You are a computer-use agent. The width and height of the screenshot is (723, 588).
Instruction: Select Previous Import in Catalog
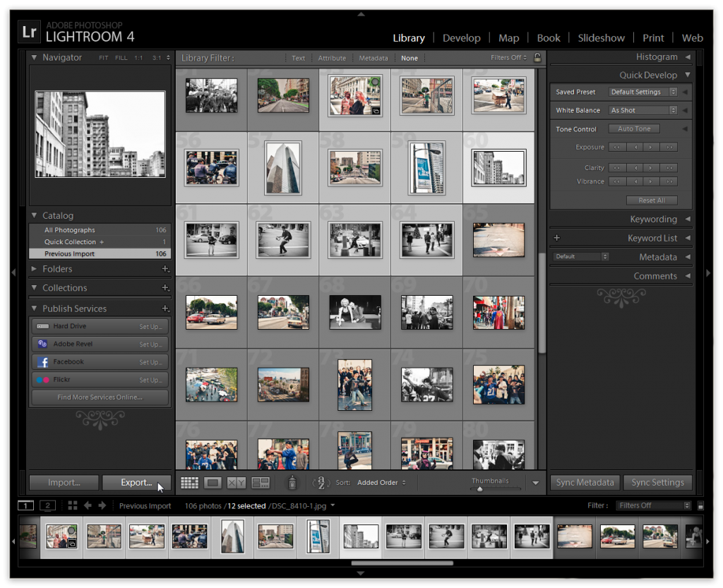pos(100,253)
